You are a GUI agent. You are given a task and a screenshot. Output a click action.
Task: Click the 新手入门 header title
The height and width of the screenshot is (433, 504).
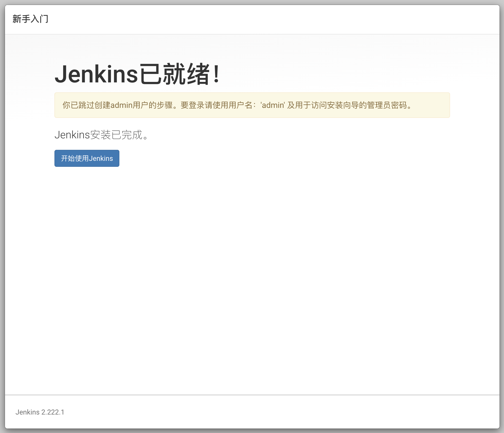click(30, 19)
